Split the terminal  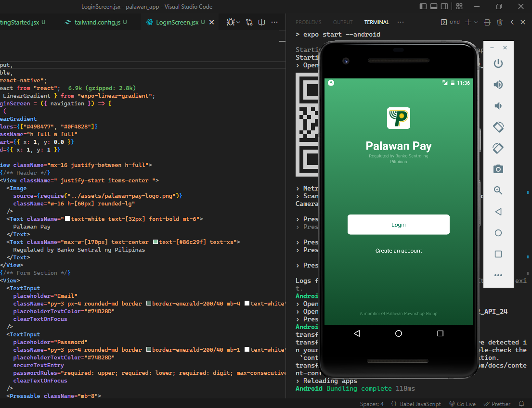click(487, 22)
